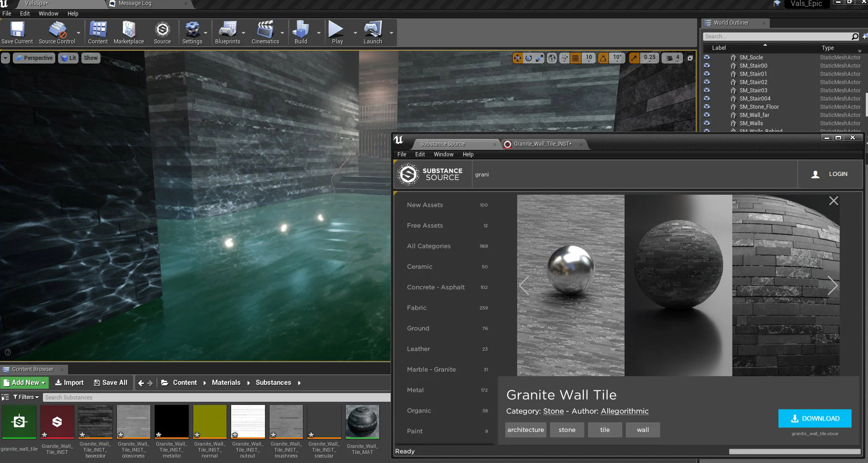Expand the Perspective viewport mode dropdown
868x463 pixels.
point(34,58)
